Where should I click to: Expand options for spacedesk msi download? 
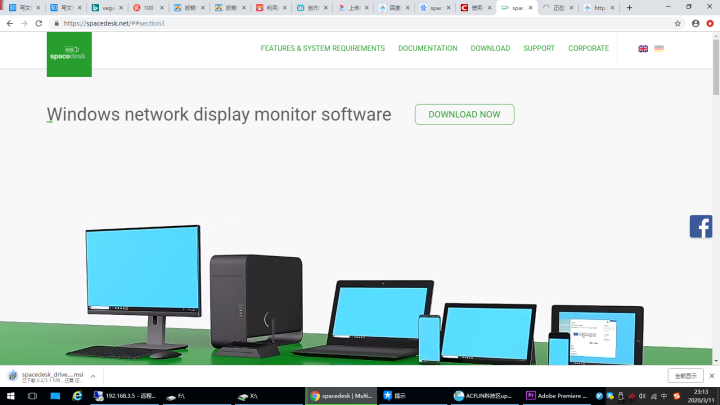coord(93,376)
